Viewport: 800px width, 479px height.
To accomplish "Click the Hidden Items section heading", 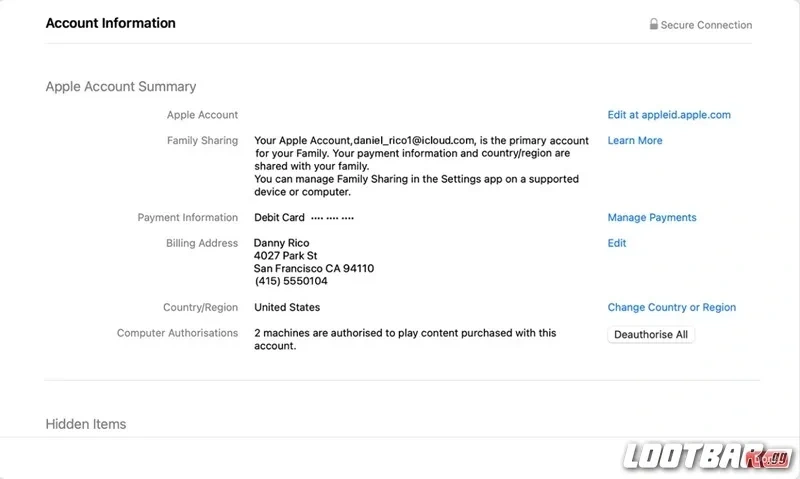I will 86,424.
